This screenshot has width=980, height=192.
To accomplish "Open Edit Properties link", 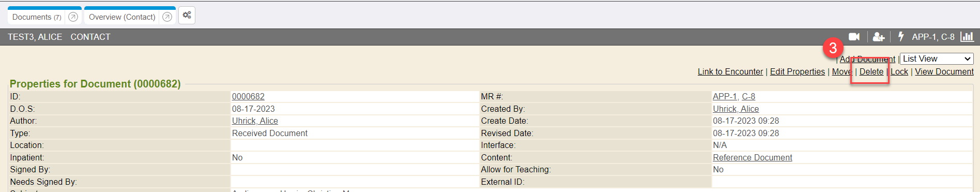I will (x=797, y=71).
